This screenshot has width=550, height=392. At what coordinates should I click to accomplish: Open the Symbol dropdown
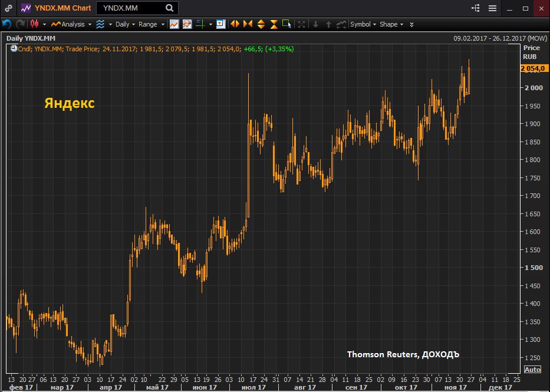point(363,24)
